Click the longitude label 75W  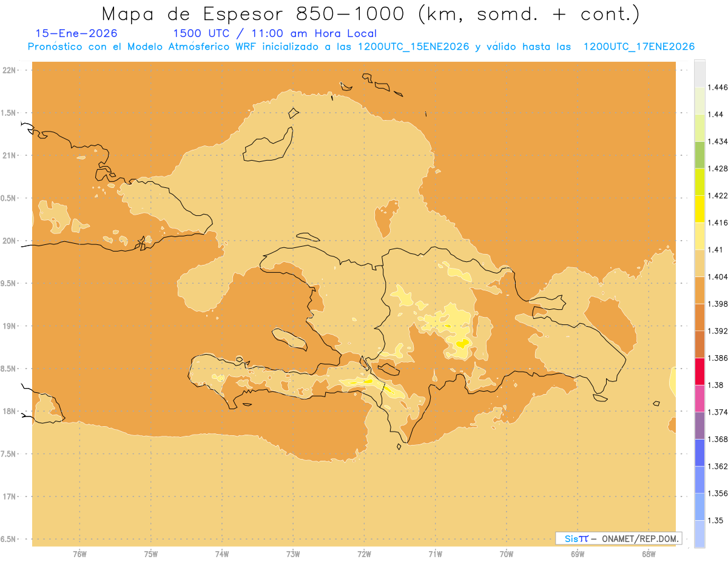click(x=151, y=554)
